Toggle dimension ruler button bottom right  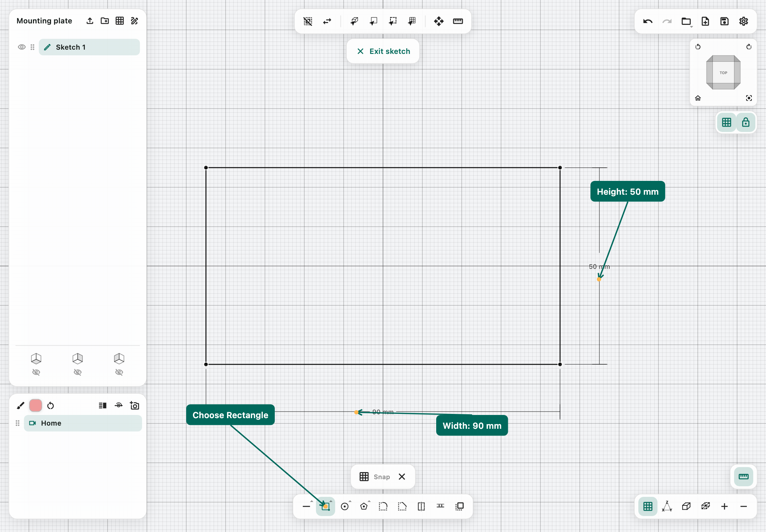(x=744, y=477)
